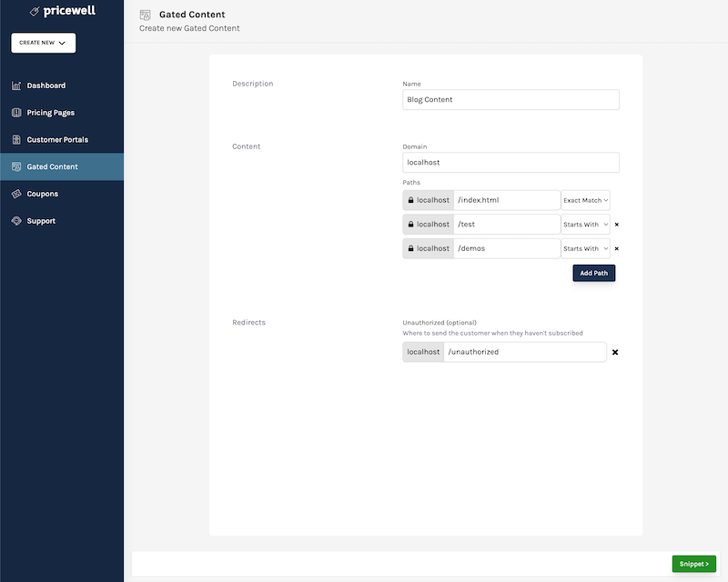Click the Redirects section label
Screen dimensions: 728x582
[x=248, y=322]
